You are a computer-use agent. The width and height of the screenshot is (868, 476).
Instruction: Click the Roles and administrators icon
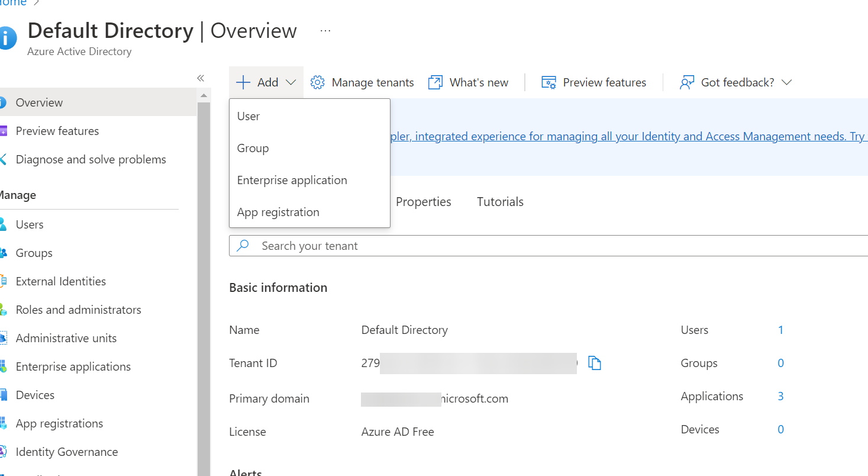tap(3, 310)
